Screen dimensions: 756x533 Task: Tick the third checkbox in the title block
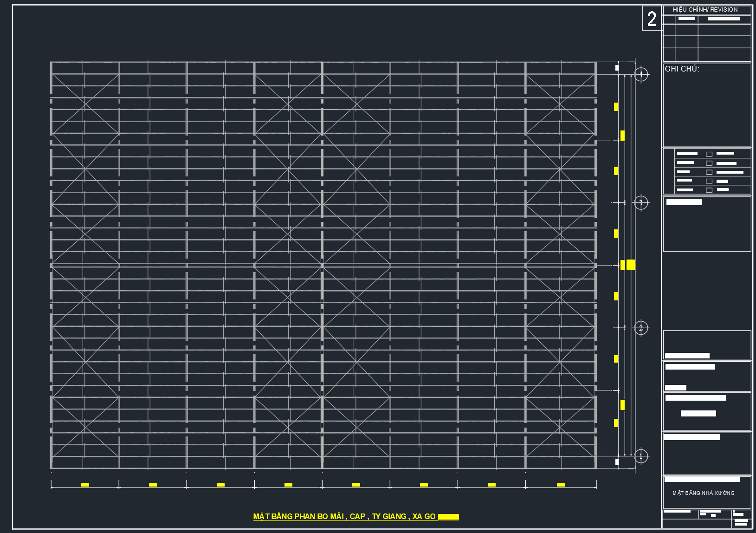(x=709, y=172)
